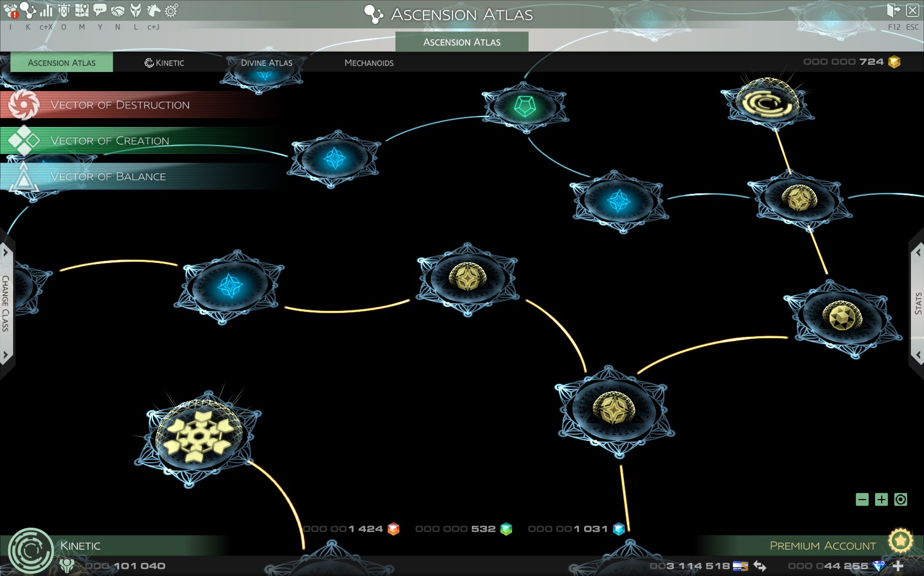This screenshot has width=924, height=576.
Task: Click the lower arrow on Change Class panel
Action: [x=5, y=355]
